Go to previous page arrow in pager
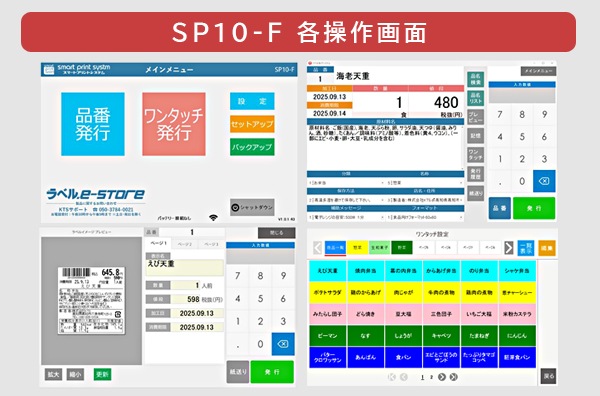 click(x=403, y=377)
